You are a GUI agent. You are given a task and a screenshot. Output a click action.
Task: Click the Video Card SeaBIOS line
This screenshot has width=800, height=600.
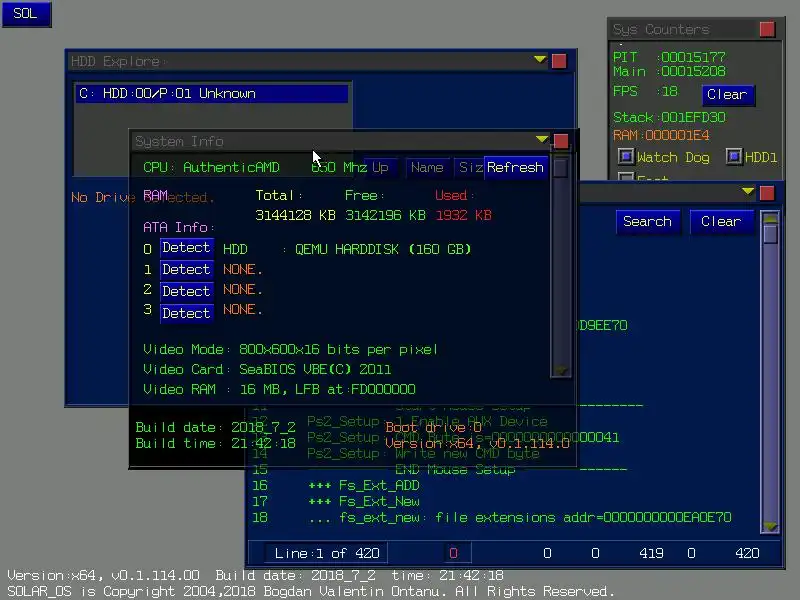point(267,369)
